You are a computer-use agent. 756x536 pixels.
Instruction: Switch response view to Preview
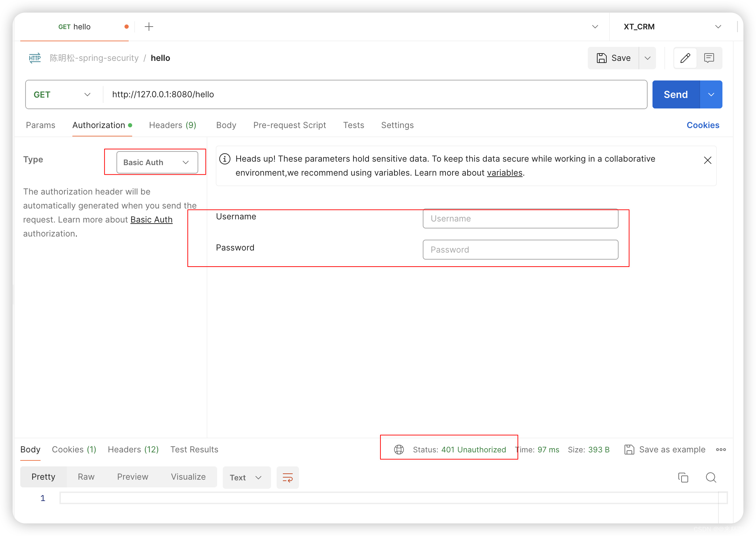(133, 477)
